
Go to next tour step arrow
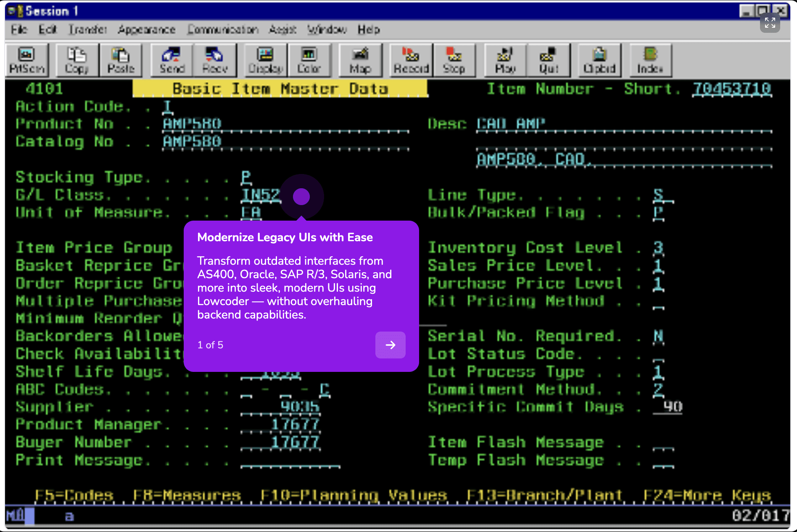[391, 345]
